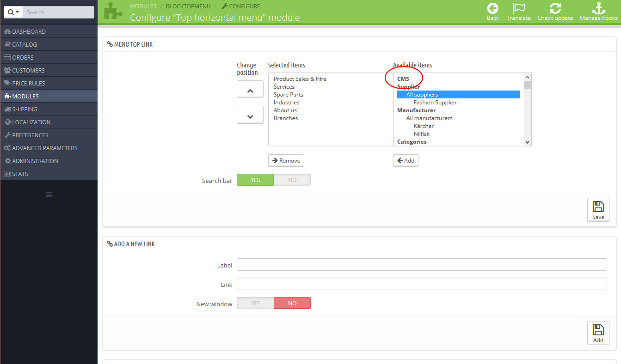Select 'About us' in selected items
Viewport: 621px width, 364px height.
(285, 110)
